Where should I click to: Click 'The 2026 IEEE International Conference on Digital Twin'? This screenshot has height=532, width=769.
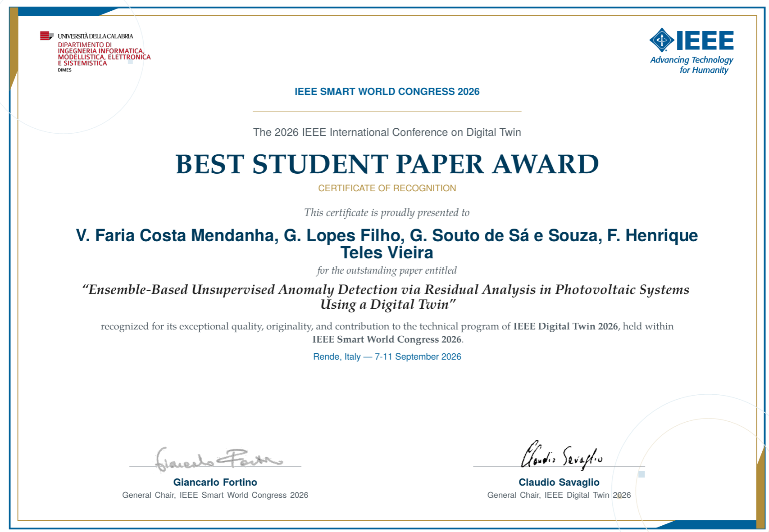pos(387,132)
